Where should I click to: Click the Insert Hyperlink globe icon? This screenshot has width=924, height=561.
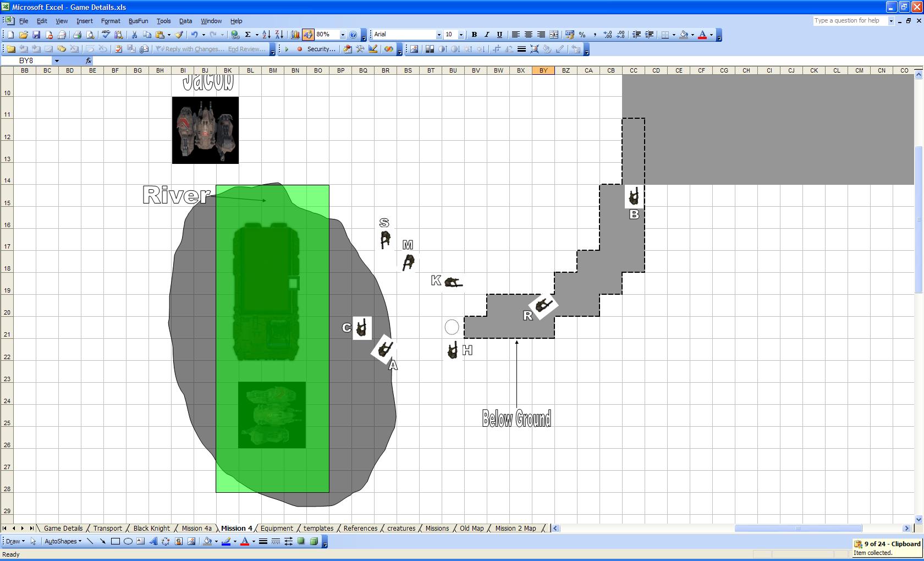coord(235,35)
